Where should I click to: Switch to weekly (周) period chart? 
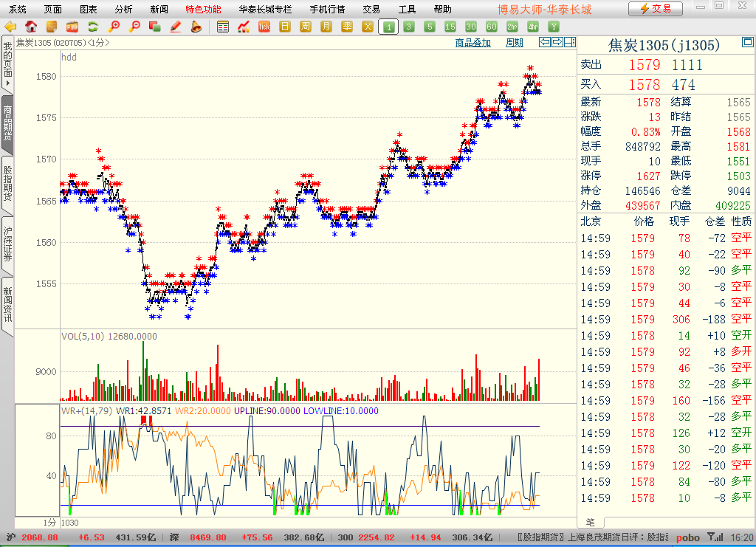click(306, 27)
